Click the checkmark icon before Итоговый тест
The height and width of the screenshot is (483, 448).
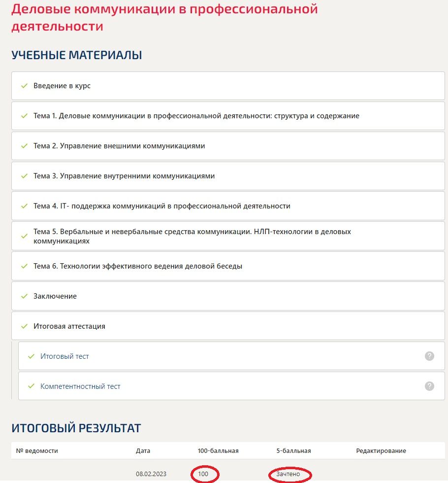pyautogui.click(x=31, y=356)
